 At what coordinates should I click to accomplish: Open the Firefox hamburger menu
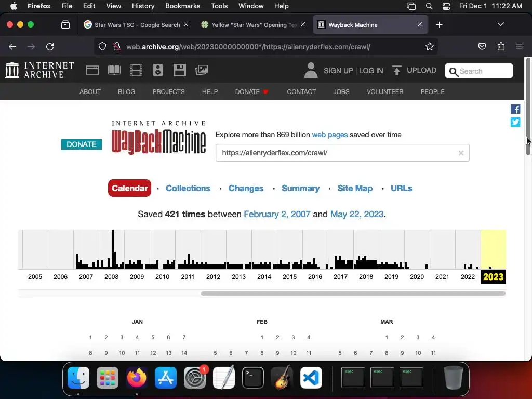[520, 46]
